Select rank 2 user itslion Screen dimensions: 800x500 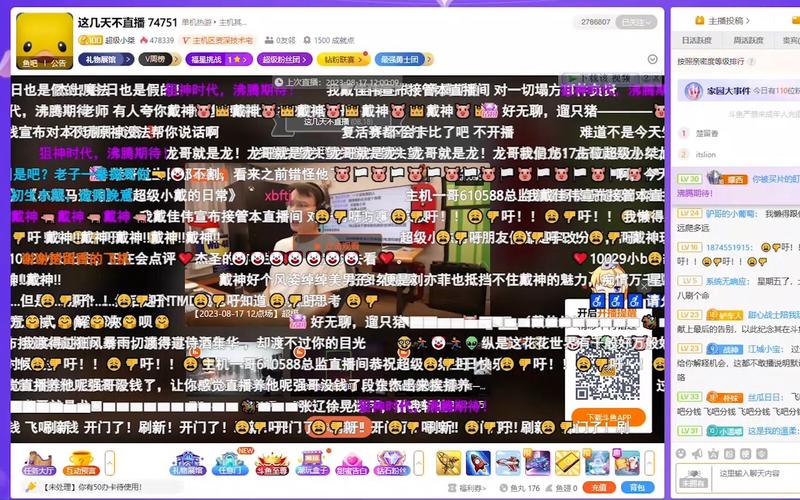706,154
